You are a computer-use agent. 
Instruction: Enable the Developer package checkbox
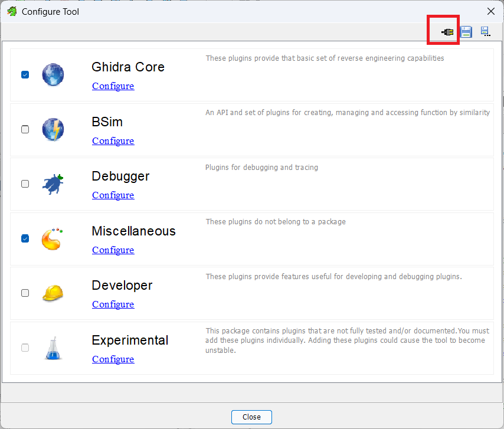pos(25,293)
